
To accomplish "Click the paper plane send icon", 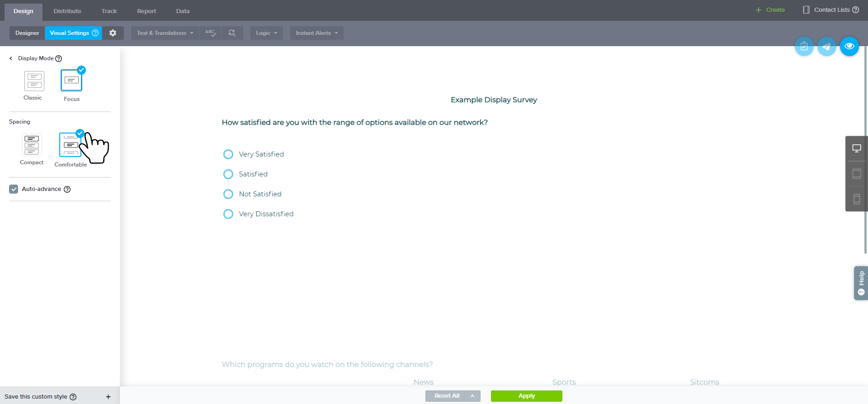I will click(x=826, y=47).
